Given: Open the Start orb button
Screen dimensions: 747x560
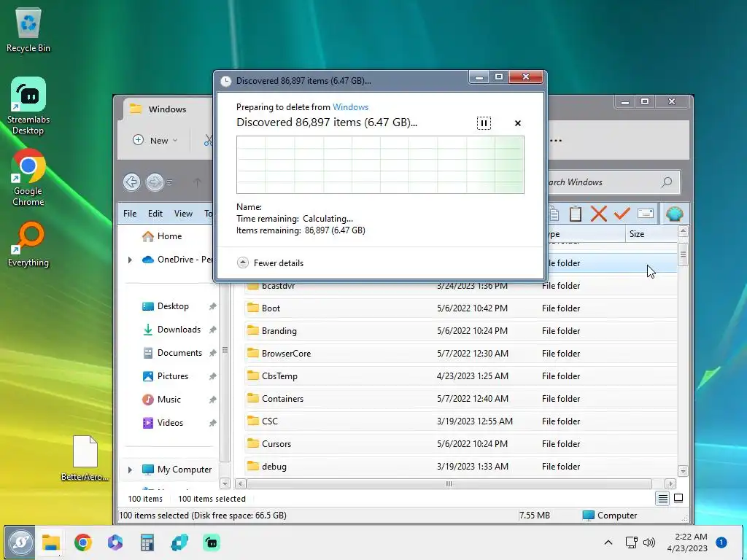Looking at the screenshot, I should click(x=20, y=542).
